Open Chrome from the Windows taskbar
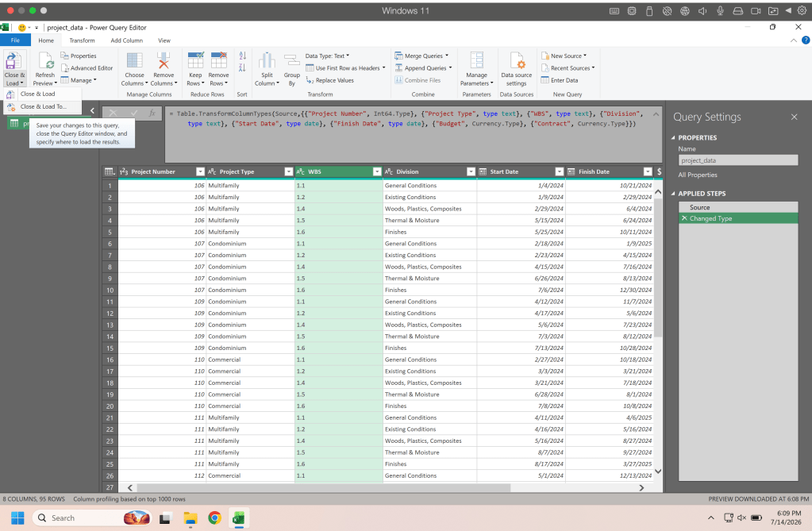 (x=214, y=518)
